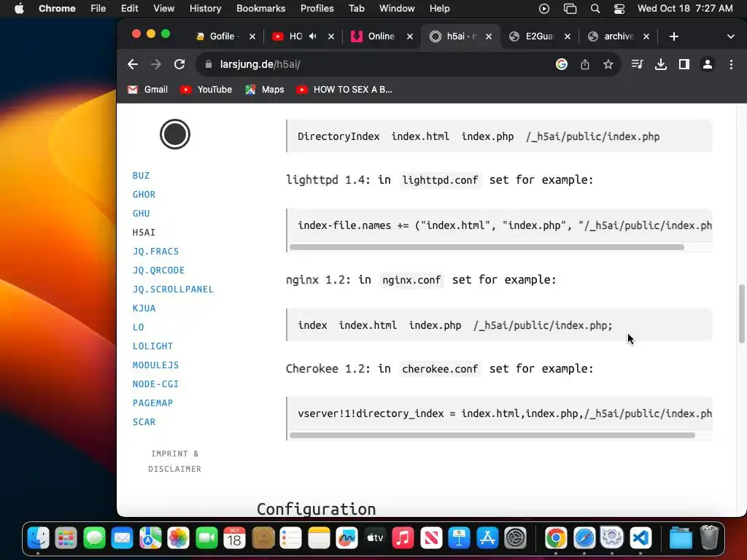Switch to the E2Guardian tab
747x560 pixels.
click(x=534, y=36)
